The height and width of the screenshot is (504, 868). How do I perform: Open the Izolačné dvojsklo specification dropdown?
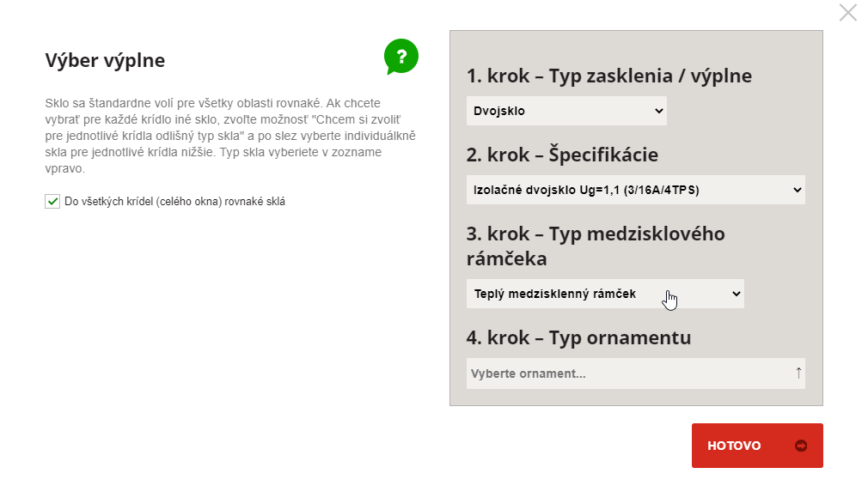(x=634, y=190)
